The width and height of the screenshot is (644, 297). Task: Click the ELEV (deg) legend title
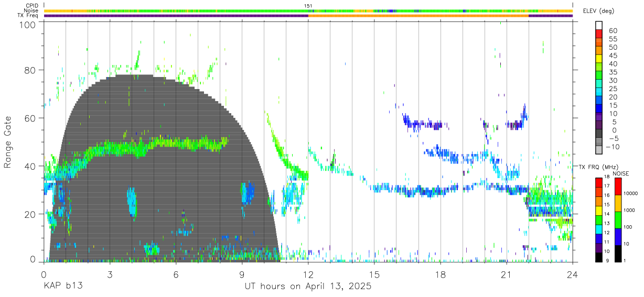point(598,11)
